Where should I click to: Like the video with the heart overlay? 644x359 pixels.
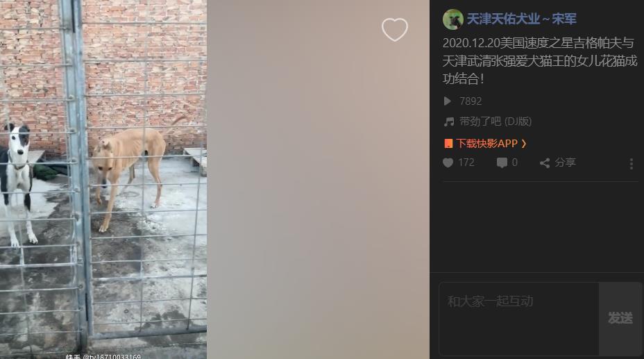tap(394, 30)
